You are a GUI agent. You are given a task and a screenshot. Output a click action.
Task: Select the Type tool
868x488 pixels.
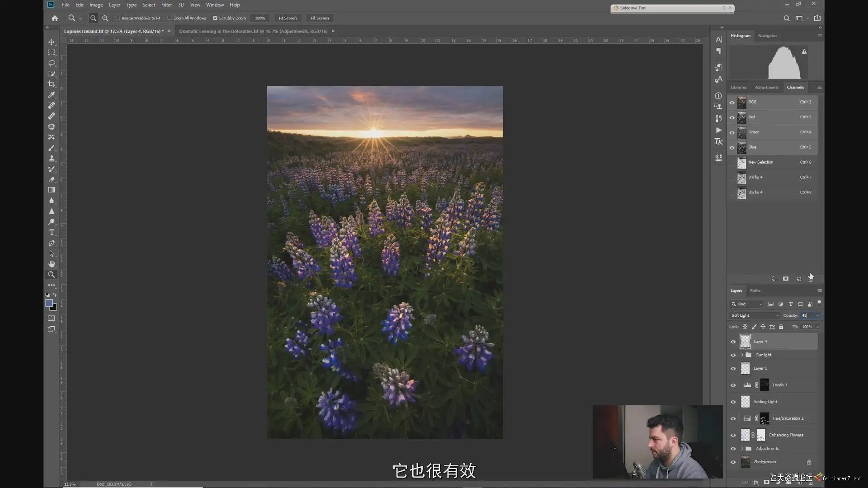(52, 232)
